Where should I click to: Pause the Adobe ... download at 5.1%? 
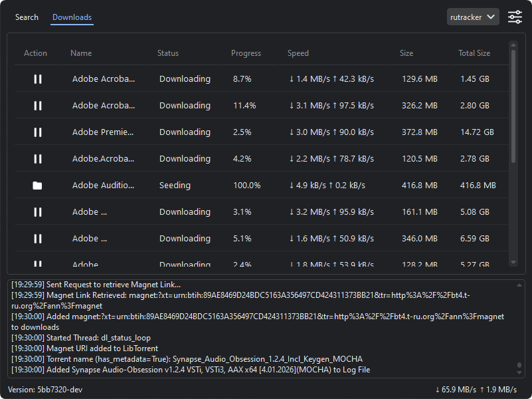[x=38, y=238]
